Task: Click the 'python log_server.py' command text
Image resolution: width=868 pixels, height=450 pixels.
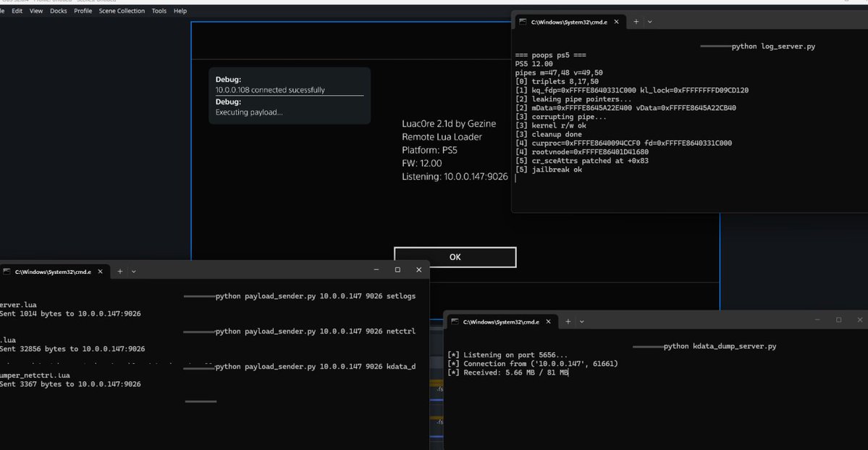Action: [773, 46]
